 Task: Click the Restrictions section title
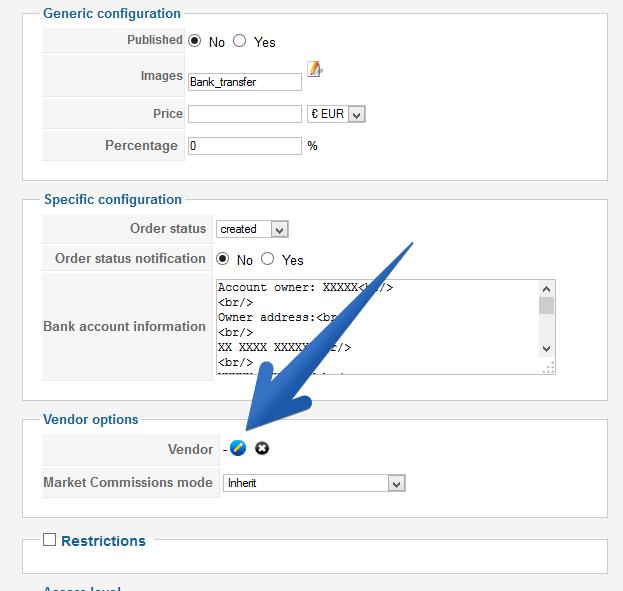[x=103, y=541]
